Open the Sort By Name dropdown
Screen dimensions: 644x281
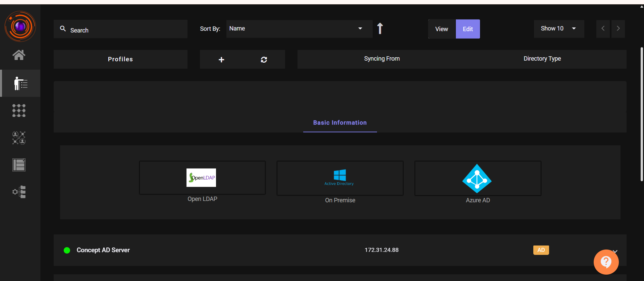299,29
